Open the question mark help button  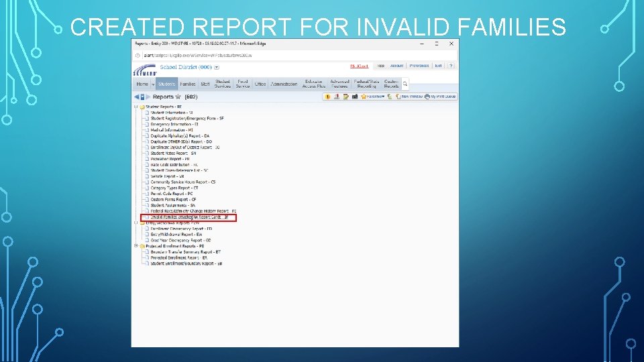pos(451,66)
